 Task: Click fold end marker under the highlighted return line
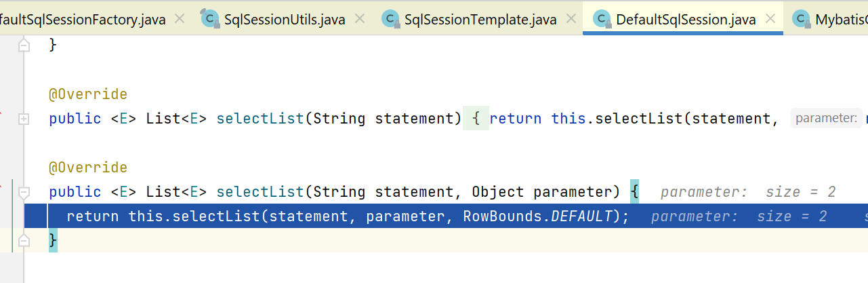pos(24,240)
